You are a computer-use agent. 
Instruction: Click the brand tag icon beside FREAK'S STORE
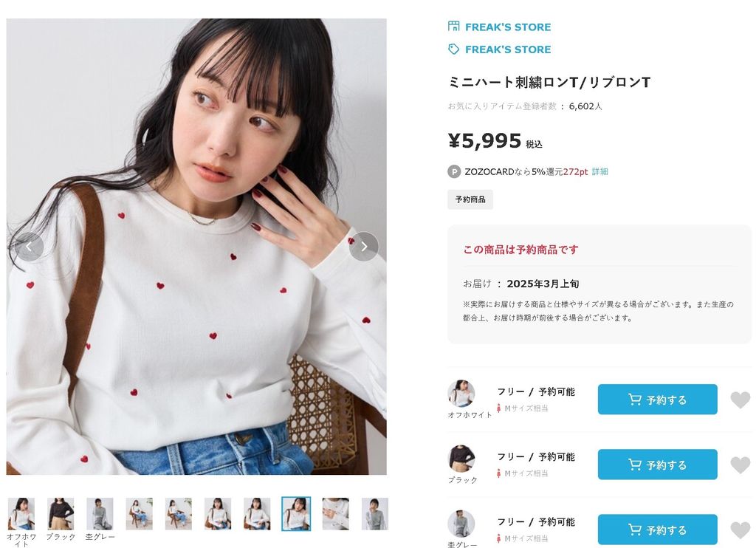(453, 49)
